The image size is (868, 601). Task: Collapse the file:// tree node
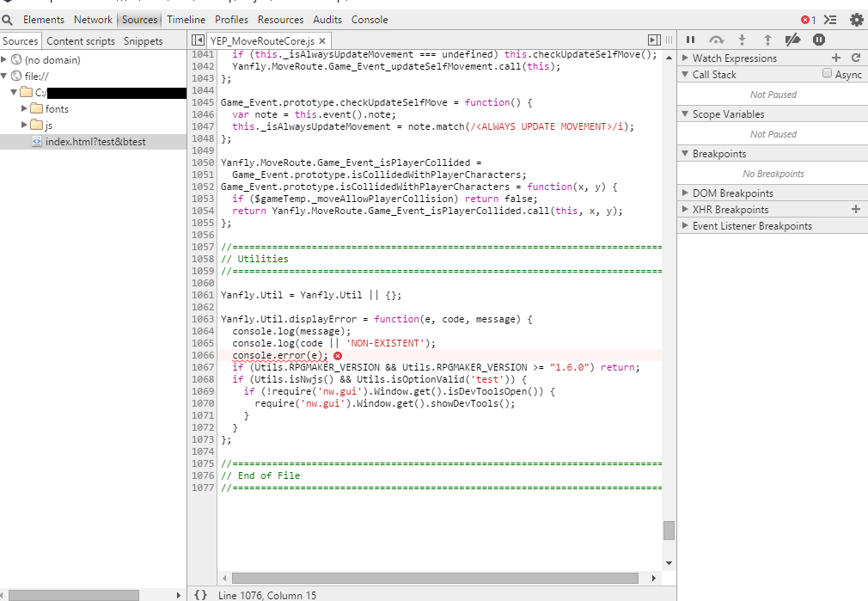4,76
